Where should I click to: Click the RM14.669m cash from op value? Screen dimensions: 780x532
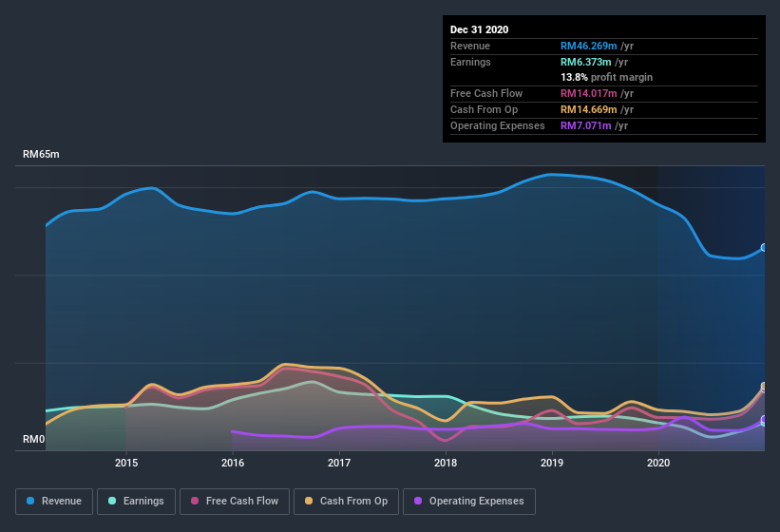click(x=588, y=109)
